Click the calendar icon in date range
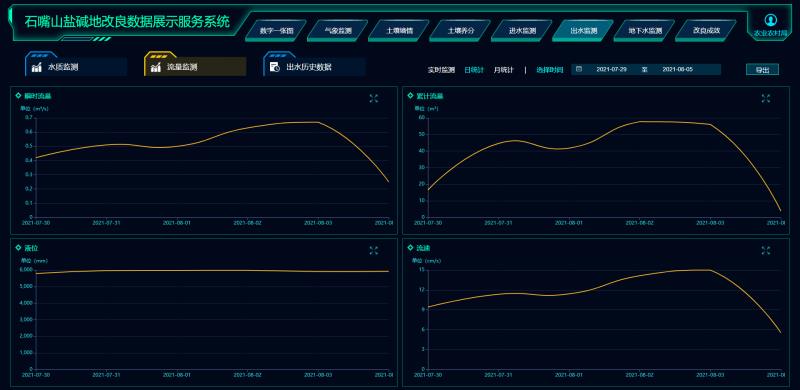 click(579, 69)
